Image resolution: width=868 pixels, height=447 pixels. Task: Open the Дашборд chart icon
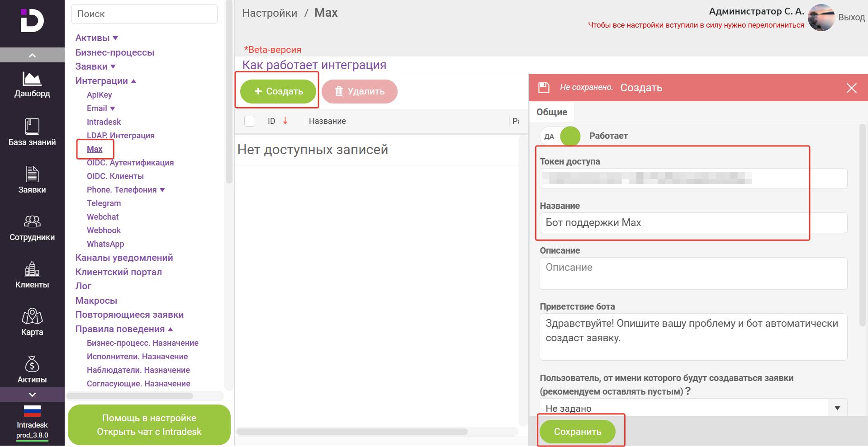pos(32,79)
